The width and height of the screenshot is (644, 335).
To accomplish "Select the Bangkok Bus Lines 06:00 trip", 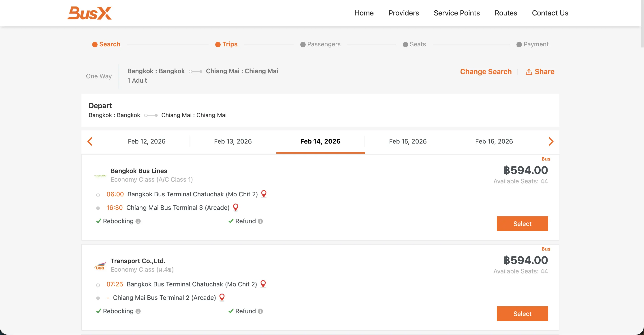I will [522, 224].
